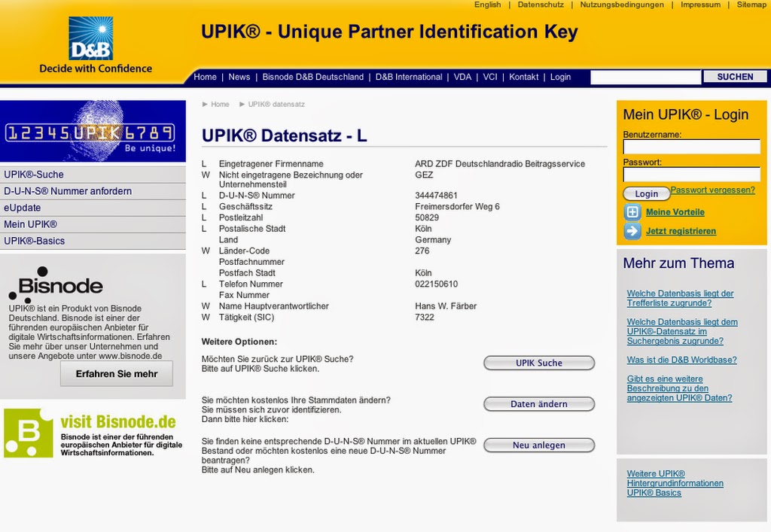Click the search text field
771x532 pixels.
click(x=645, y=77)
